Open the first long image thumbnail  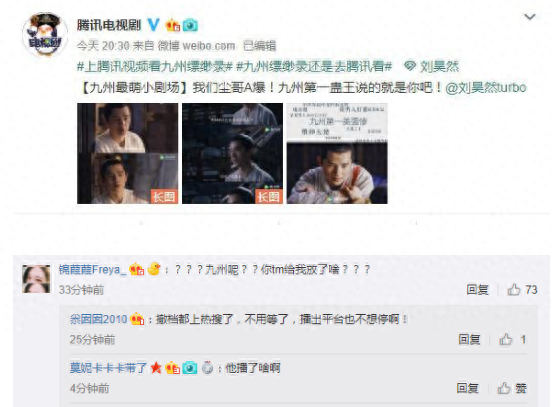(x=127, y=153)
